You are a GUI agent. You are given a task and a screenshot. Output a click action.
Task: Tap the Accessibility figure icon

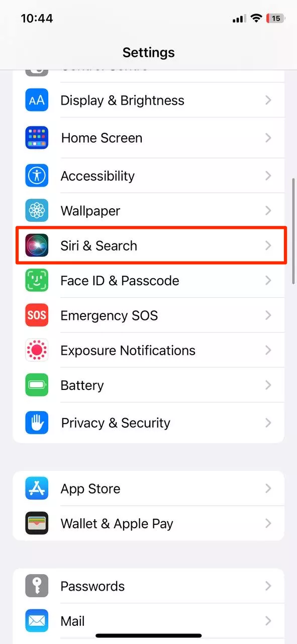37,176
